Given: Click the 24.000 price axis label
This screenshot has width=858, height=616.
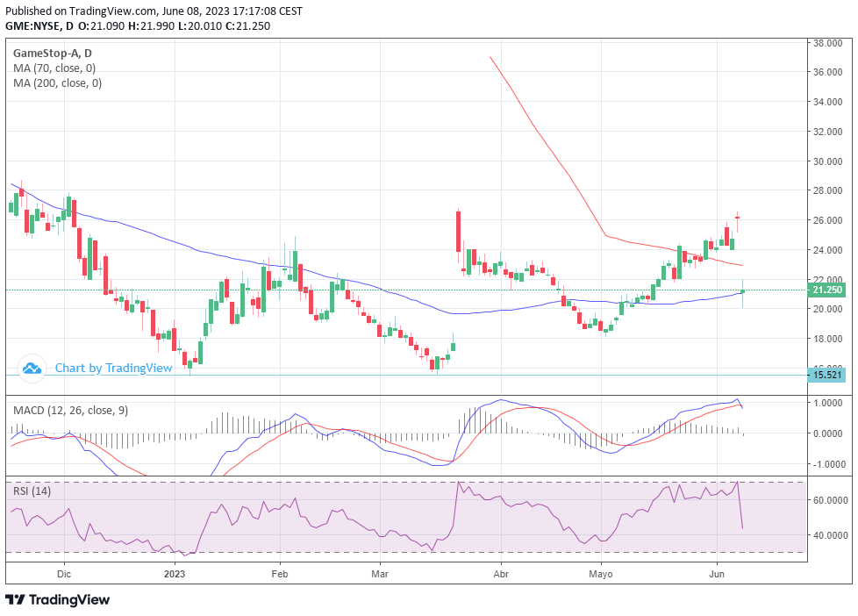Looking at the screenshot, I should click(828, 250).
